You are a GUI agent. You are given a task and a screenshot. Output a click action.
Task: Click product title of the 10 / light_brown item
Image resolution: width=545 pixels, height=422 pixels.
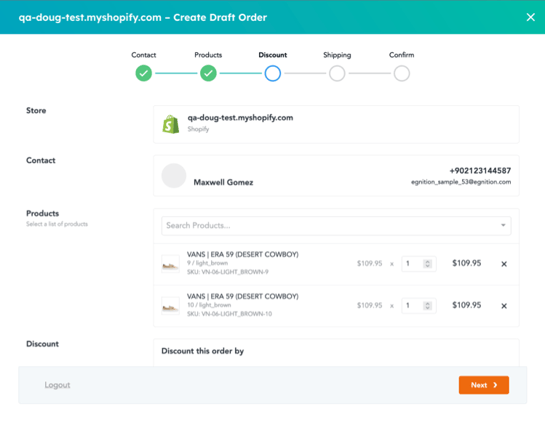(x=243, y=297)
